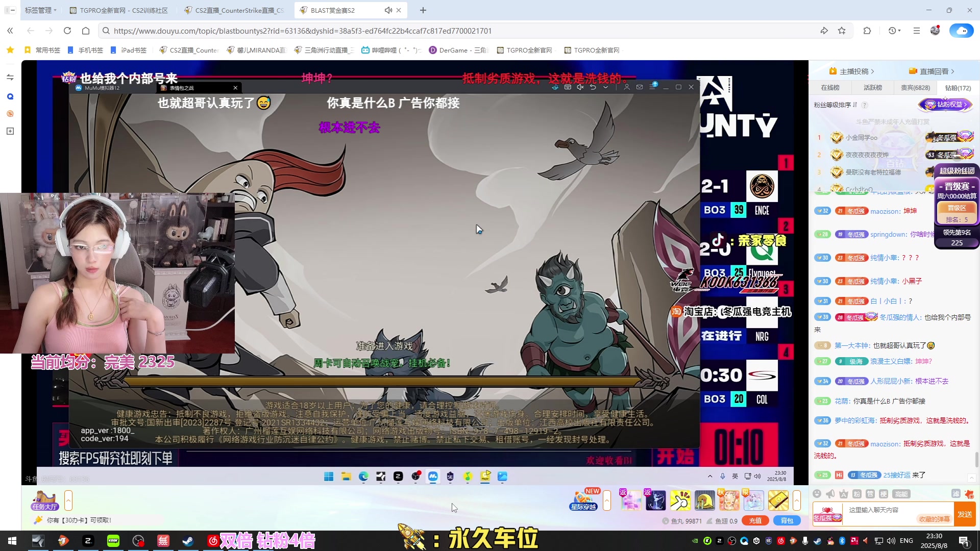Open 收藏的弹幕 saved danmaku
Viewport: 980px width, 551px height.
(x=934, y=519)
